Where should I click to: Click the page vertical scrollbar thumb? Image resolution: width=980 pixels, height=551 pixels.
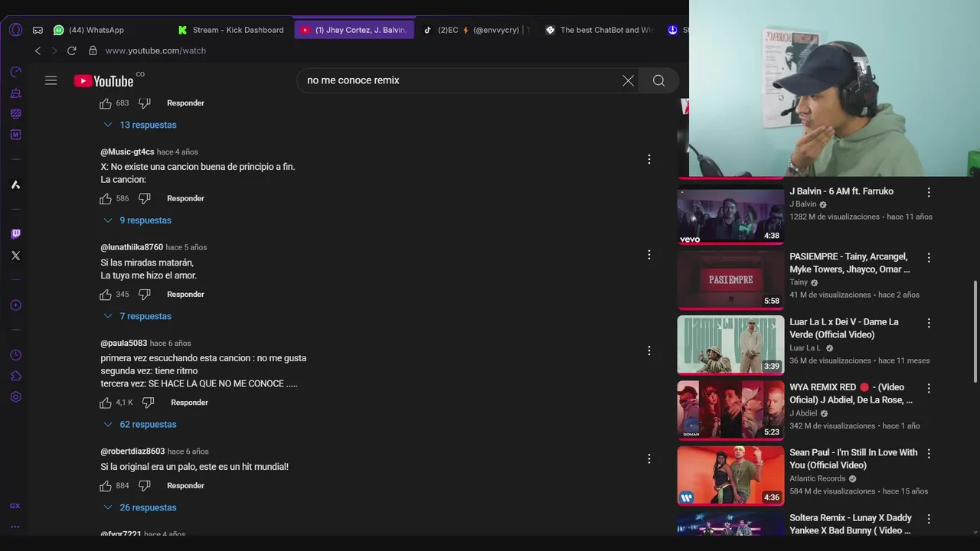click(x=975, y=331)
